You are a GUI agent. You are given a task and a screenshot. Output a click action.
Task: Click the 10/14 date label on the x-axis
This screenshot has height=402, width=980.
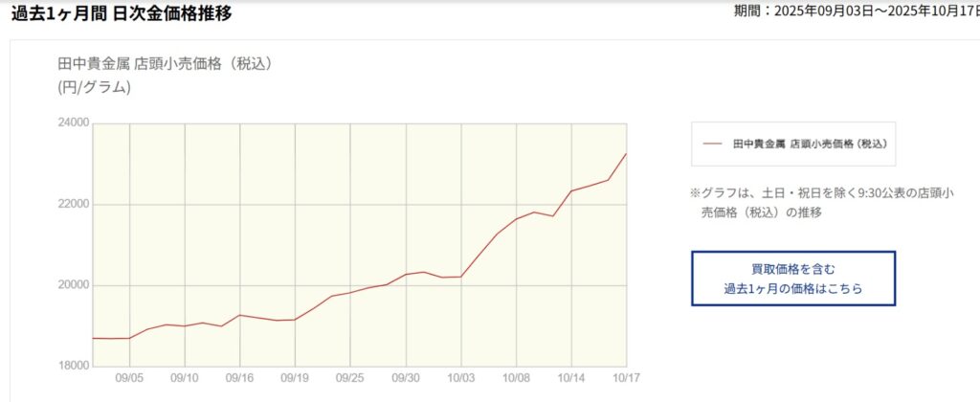coord(571,378)
